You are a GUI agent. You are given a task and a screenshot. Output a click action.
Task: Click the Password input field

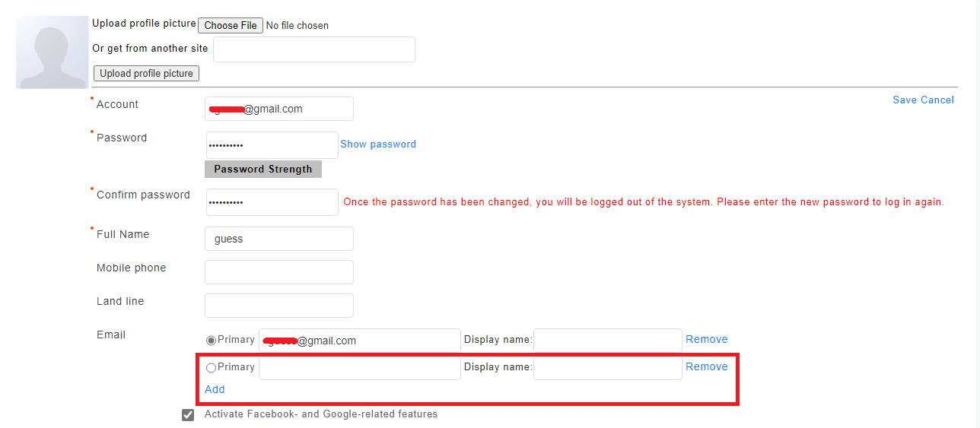[272, 144]
